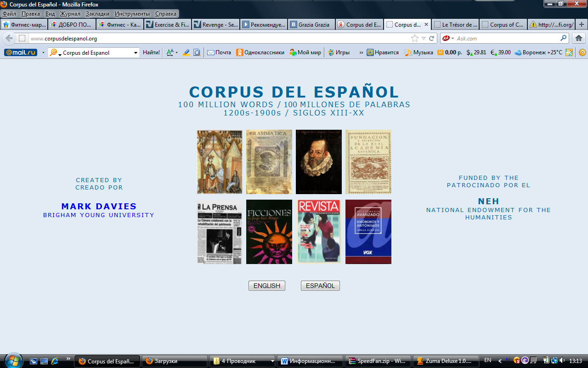Open the Справка menu
Viewport: 588px width, 368px height.
[x=166, y=14]
